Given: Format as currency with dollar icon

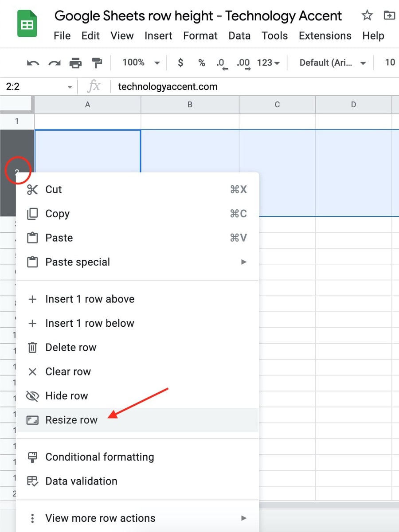Looking at the screenshot, I should click(180, 63).
